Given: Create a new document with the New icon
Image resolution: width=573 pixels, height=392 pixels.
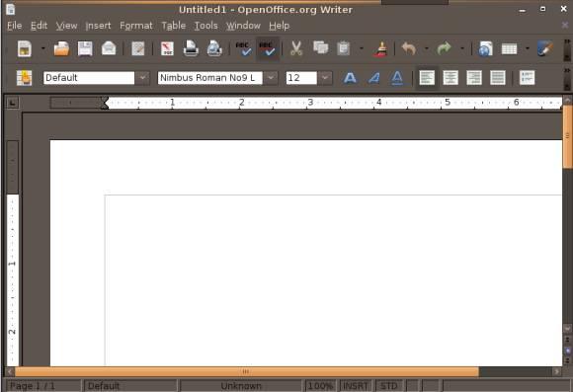Looking at the screenshot, I should tap(25, 48).
